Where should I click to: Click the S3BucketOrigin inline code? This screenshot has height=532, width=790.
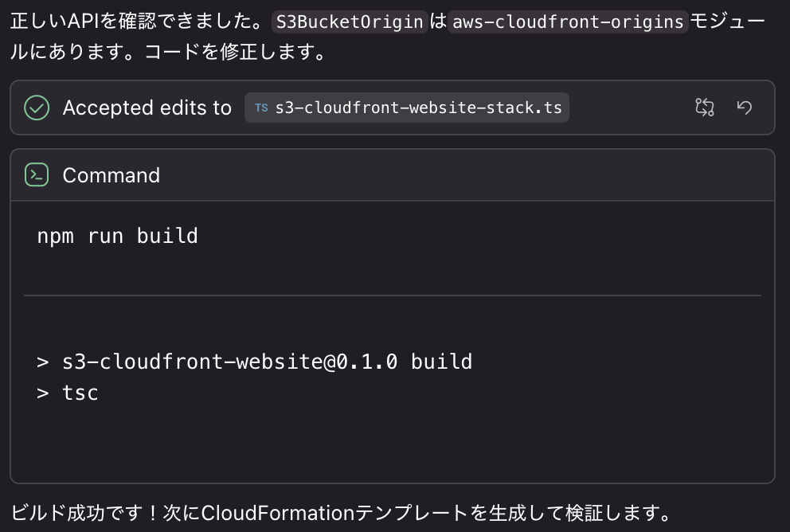[349, 22]
